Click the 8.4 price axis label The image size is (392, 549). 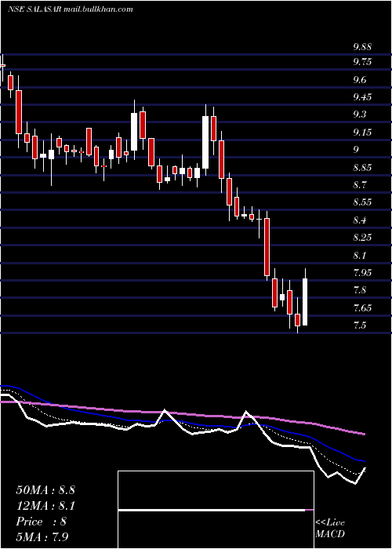pos(359,220)
